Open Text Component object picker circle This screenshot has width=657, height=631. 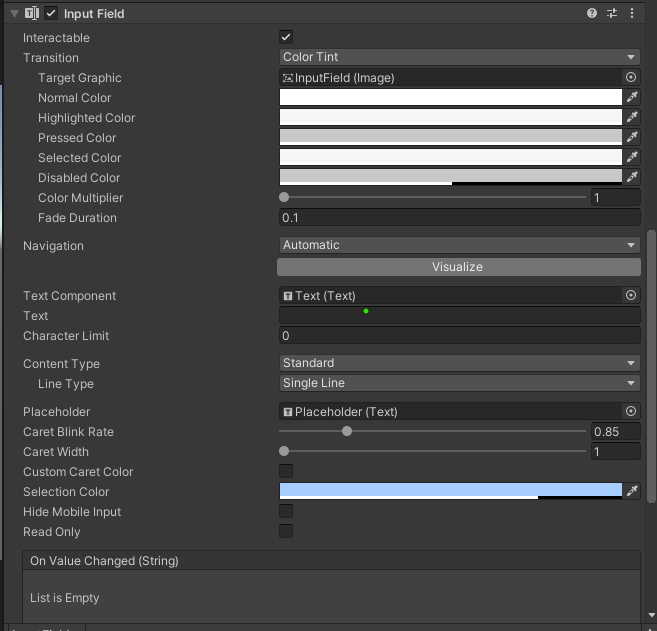coord(631,295)
